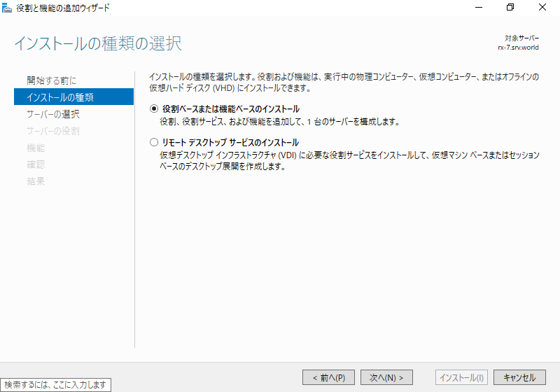Click the intro text インストールの種類を選択します
The height and width of the screenshot is (392, 560).
pyautogui.click(x=202, y=76)
